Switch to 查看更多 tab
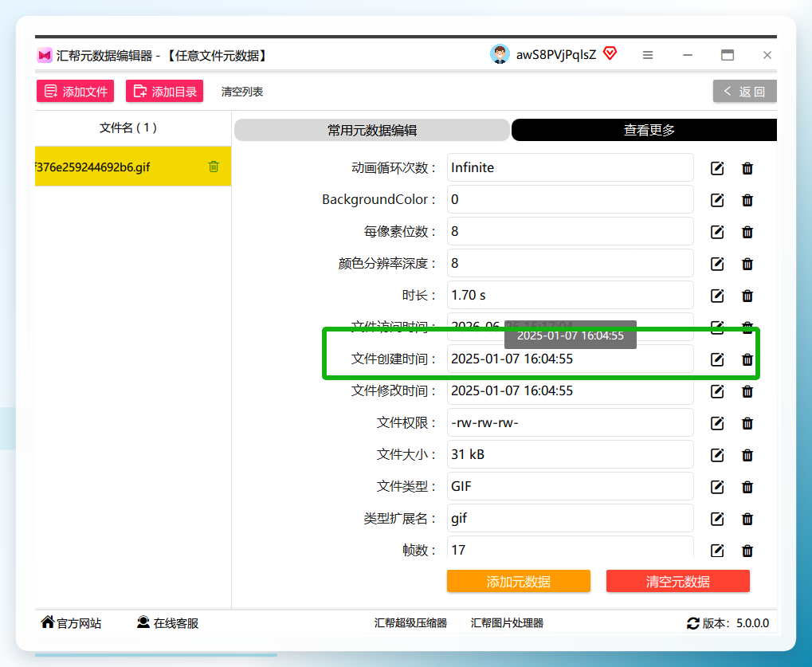812x667 pixels. pos(644,130)
